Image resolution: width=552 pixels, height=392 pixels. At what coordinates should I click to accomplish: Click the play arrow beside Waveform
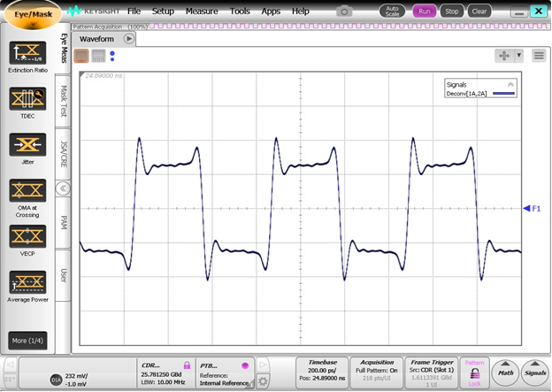coord(129,39)
